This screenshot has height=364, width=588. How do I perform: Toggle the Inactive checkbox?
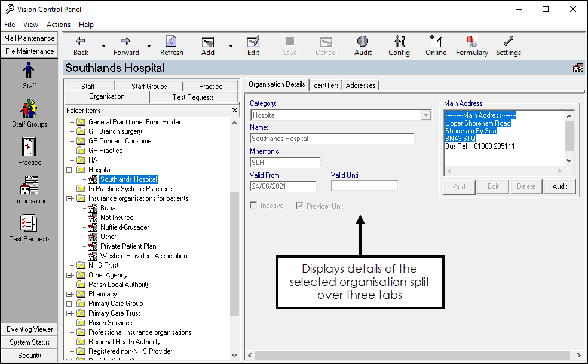click(x=254, y=206)
